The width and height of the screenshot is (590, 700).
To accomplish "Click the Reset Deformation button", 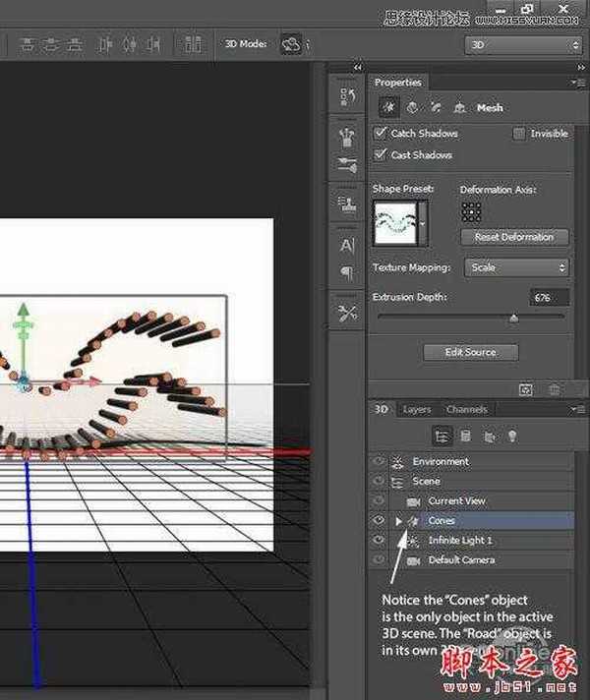I will click(x=514, y=237).
